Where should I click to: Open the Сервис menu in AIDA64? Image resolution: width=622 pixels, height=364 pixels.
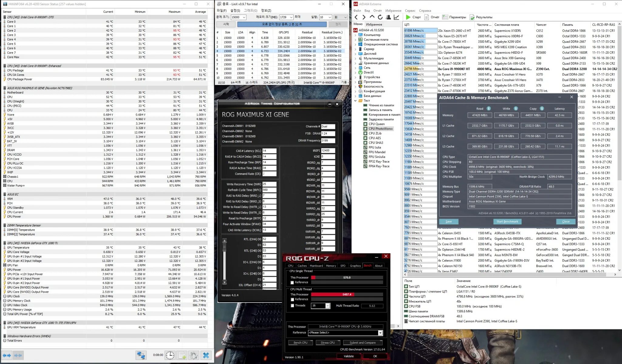410,11
